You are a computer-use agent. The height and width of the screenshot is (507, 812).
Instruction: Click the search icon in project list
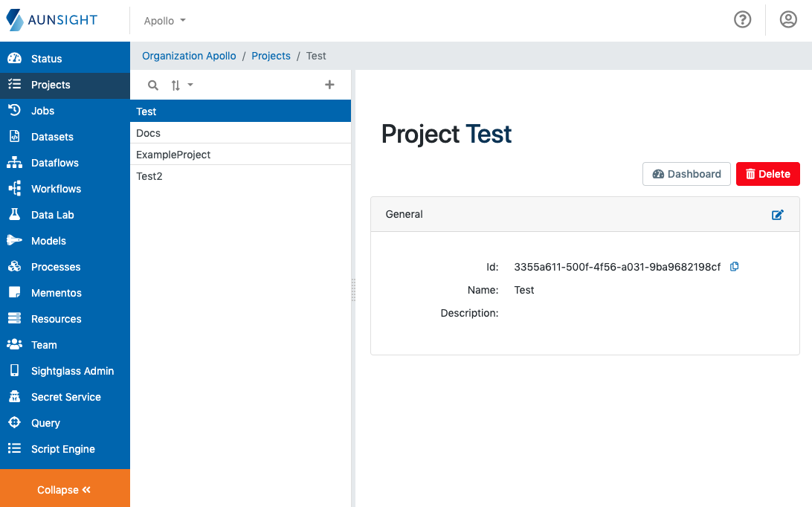pyautogui.click(x=152, y=85)
